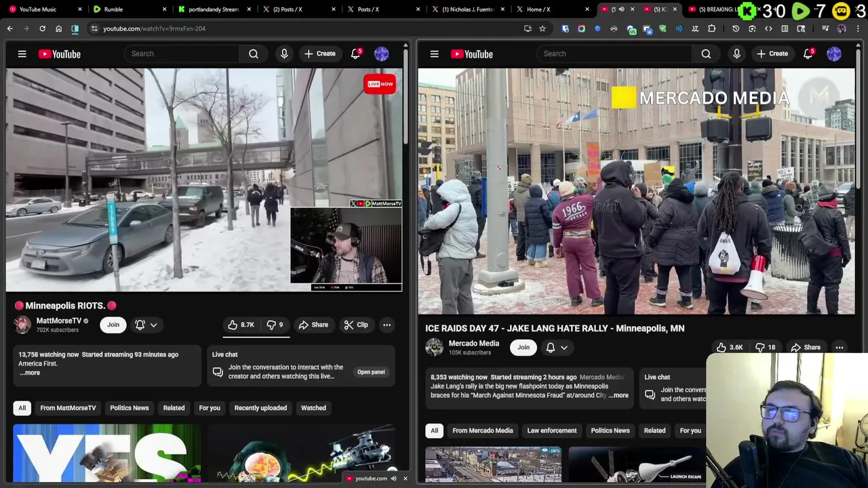Image resolution: width=868 pixels, height=488 pixels.
Task: Click Join button for MattMorseTV
Action: point(113,325)
